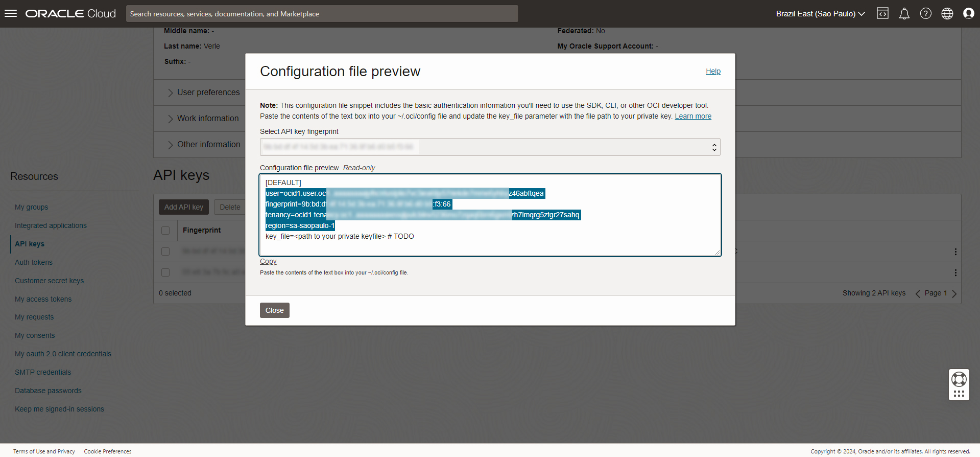This screenshot has width=980, height=457.
Task: Click inside the configuration preview text box
Action: click(x=490, y=215)
